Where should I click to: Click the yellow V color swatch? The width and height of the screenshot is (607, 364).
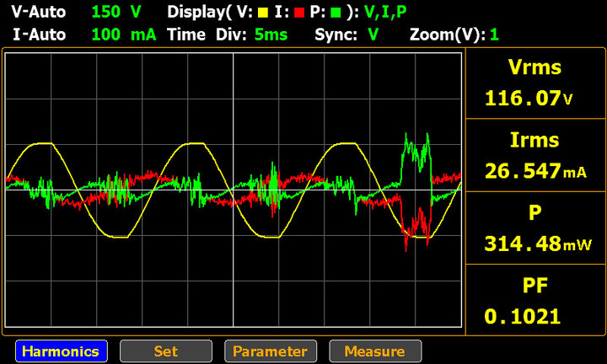(263, 13)
